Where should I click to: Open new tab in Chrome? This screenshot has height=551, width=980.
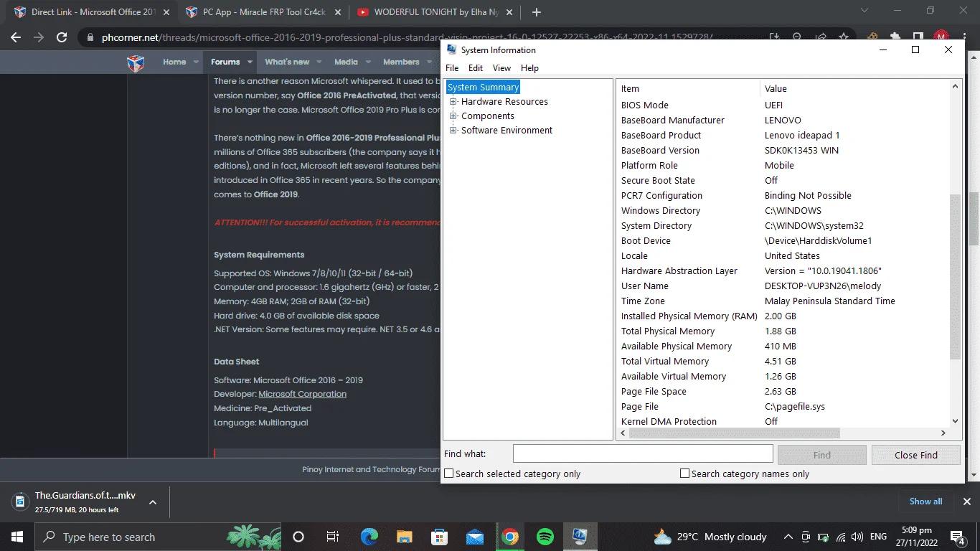pos(537,12)
